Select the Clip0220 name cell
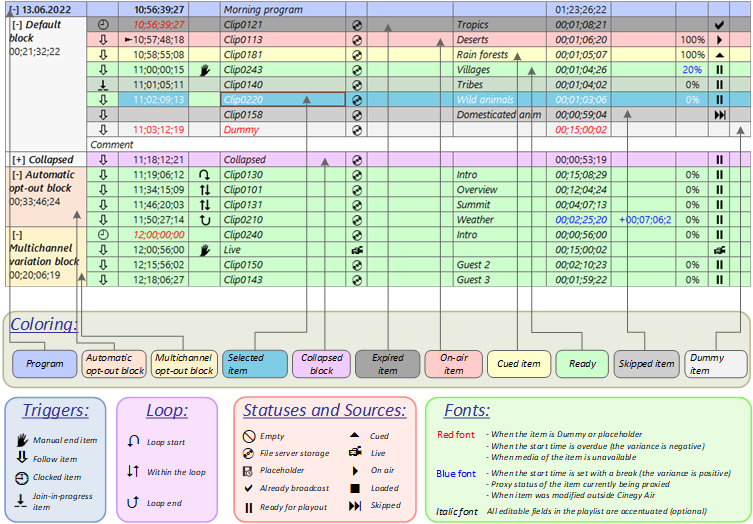Image resolution: width=753 pixels, height=524 pixels. 282,100
